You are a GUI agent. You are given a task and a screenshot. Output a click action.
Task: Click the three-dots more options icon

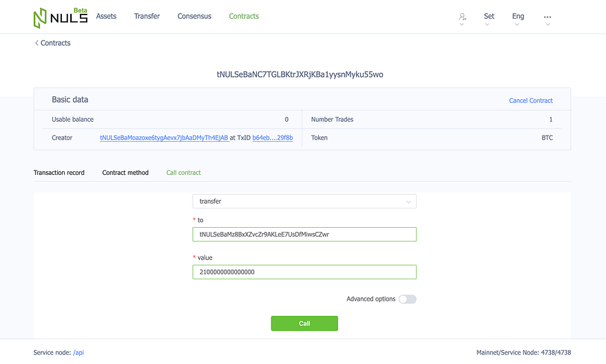tap(547, 17)
